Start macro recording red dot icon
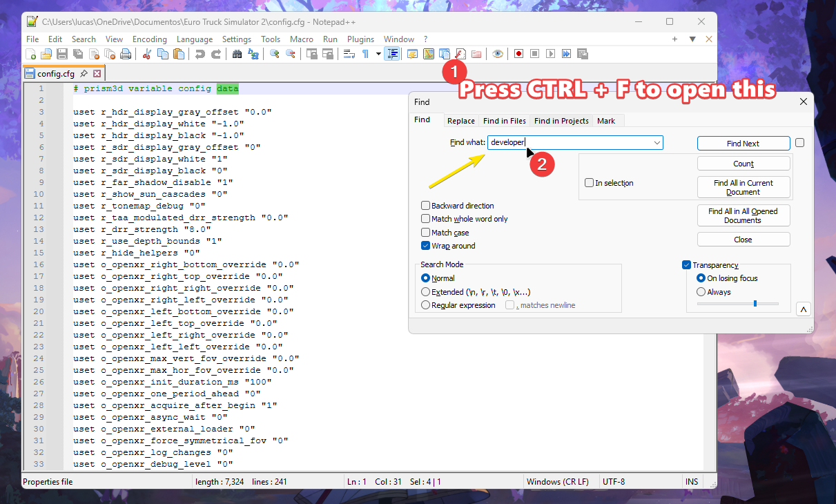The height and width of the screenshot is (504, 836). [x=519, y=54]
